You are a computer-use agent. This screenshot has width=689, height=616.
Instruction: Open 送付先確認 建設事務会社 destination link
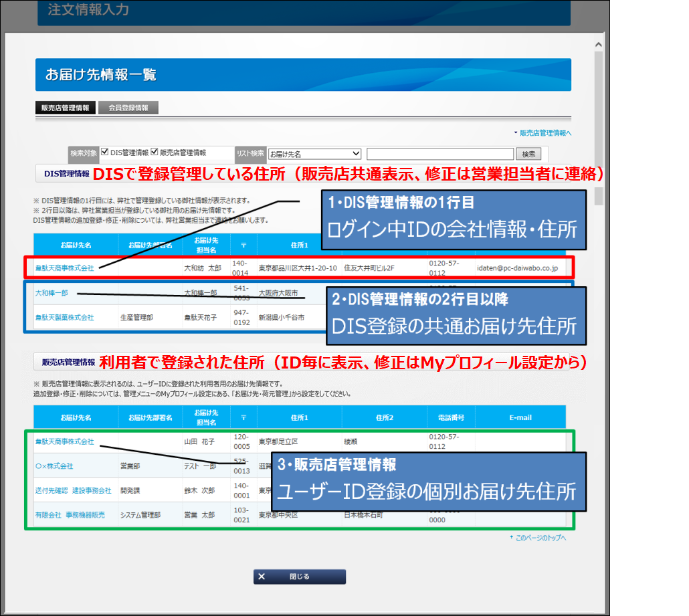[x=73, y=491]
